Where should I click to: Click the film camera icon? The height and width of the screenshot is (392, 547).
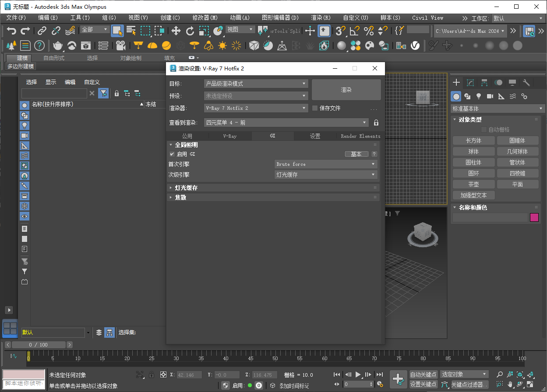tap(121, 45)
